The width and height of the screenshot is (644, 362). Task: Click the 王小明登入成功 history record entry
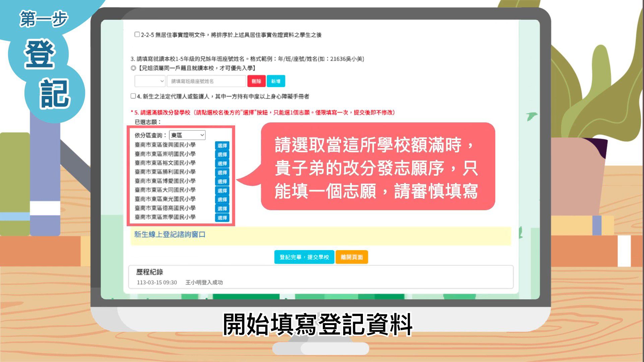tap(204, 283)
